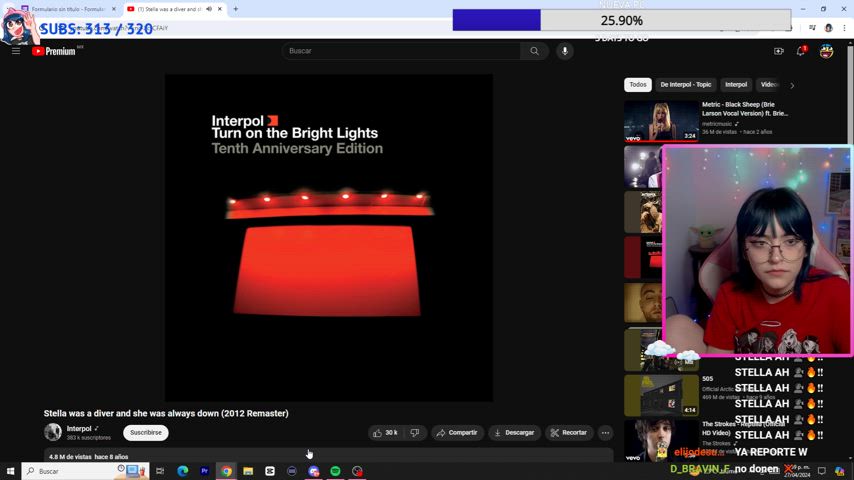Open the Windows notification center icon

click(821, 471)
